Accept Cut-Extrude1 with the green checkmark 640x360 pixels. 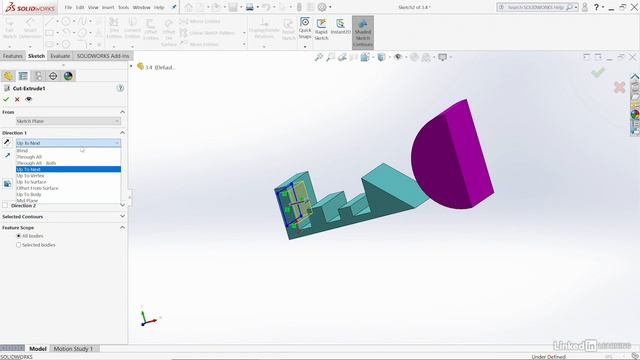[x=6, y=99]
